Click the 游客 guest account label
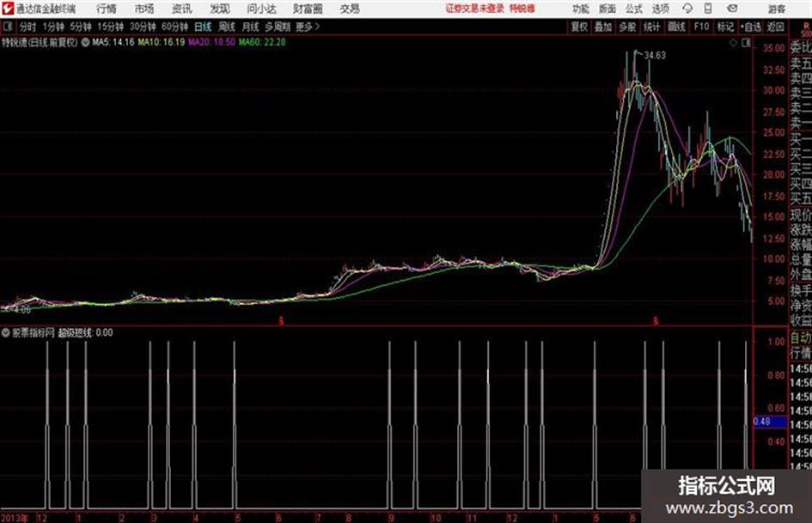Viewport: 812px width, 523px height. [x=776, y=9]
